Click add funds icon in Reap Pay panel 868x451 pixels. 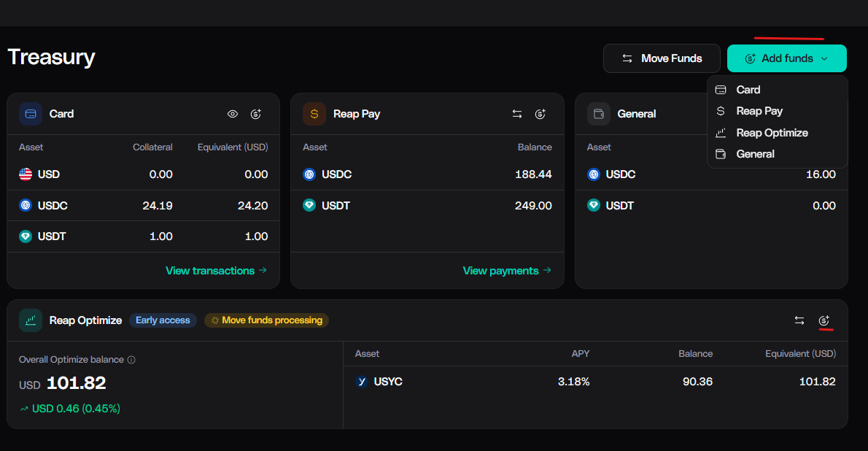click(x=540, y=114)
